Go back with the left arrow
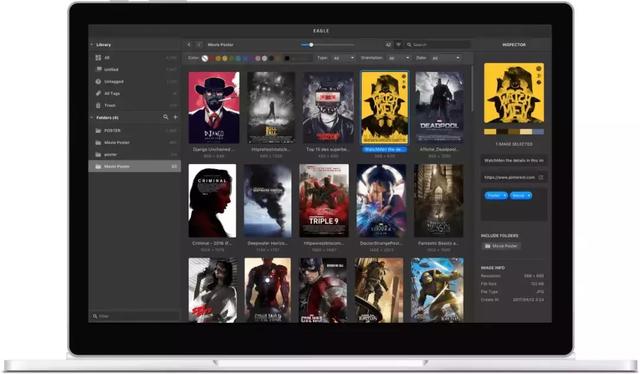The image size is (640, 374). tap(189, 45)
